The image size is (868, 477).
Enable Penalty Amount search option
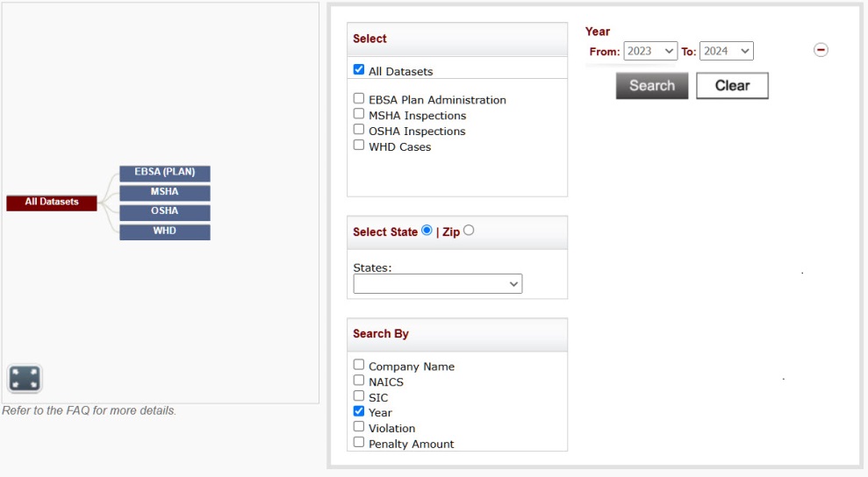click(x=359, y=442)
